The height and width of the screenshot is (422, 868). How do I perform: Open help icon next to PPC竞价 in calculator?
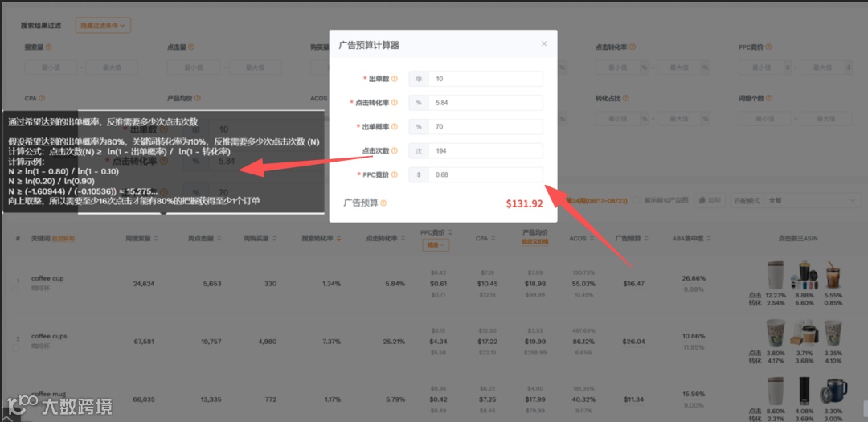(x=394, y=174)
